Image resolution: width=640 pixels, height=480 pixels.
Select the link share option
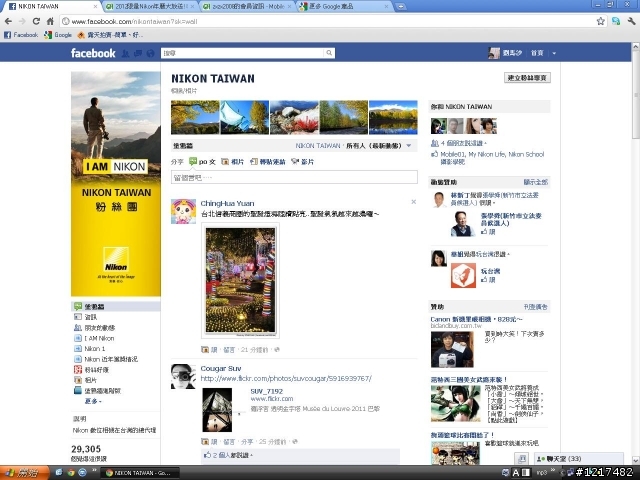pyautogui.click(x=268, y=162)
